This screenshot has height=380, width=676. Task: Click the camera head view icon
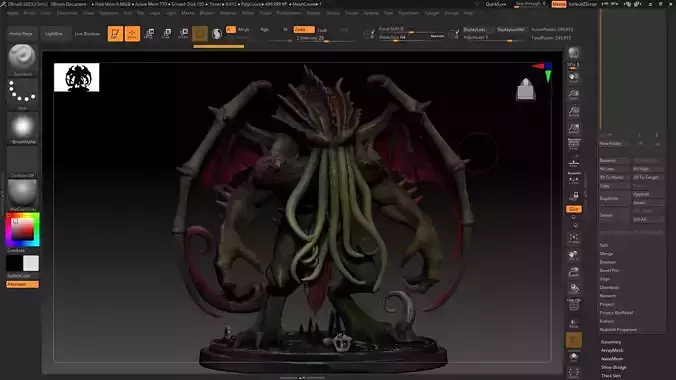526,89
